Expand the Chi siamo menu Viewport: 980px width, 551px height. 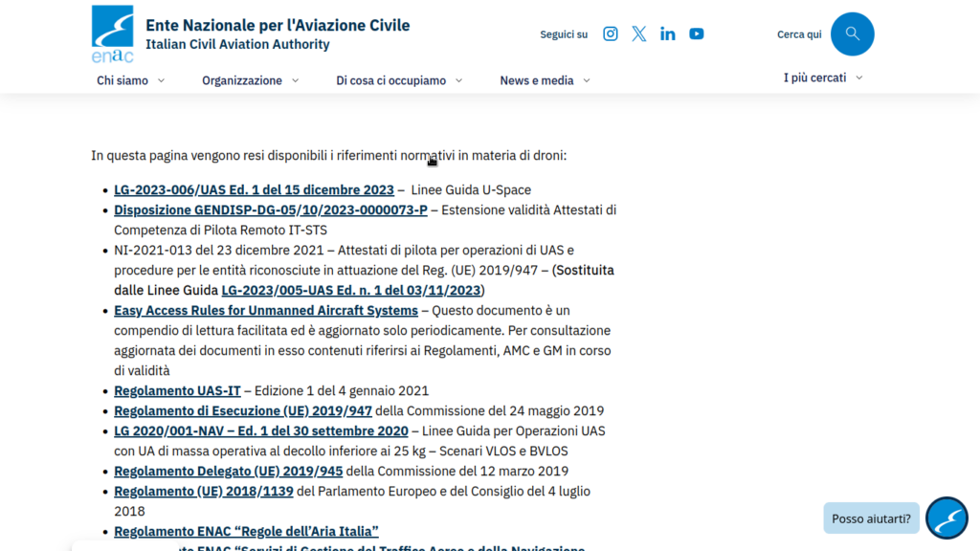(x=130, y=80)
